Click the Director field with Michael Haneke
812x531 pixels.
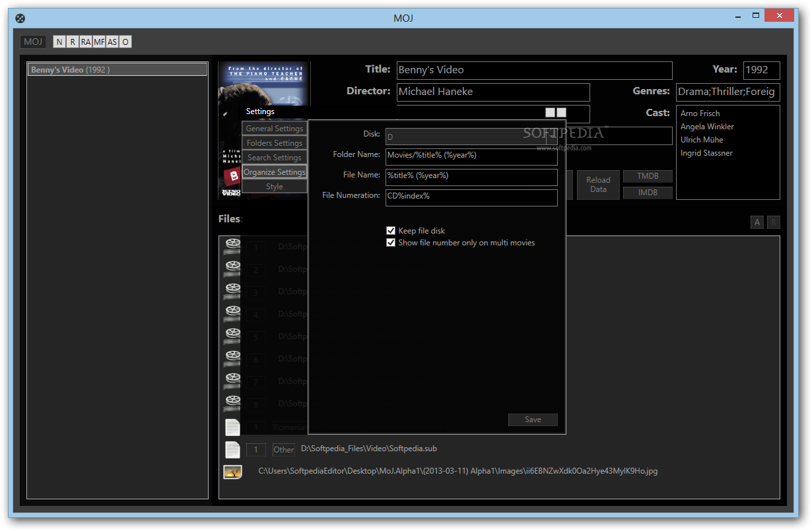(x=493, y=92)
